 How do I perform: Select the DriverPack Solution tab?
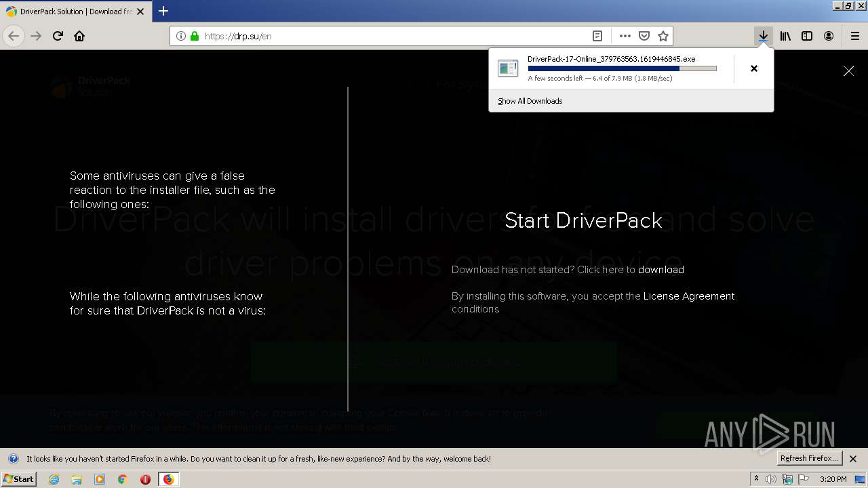76,12
